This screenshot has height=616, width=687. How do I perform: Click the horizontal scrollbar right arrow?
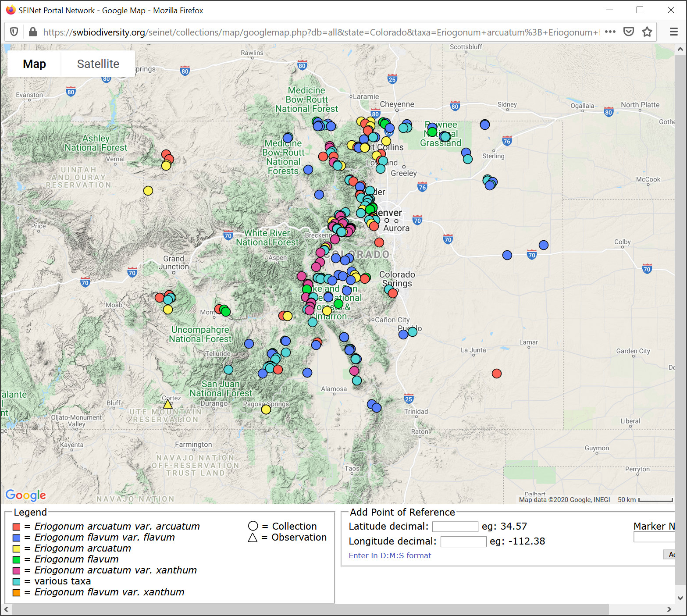669,609
